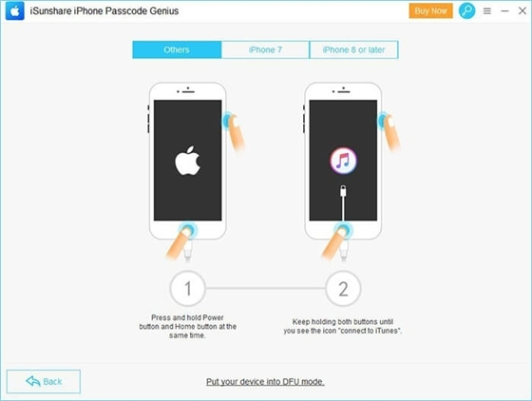Click the second phone's power button highlight
This screenshot has height=401, width=532.
(x=384, y=120)
